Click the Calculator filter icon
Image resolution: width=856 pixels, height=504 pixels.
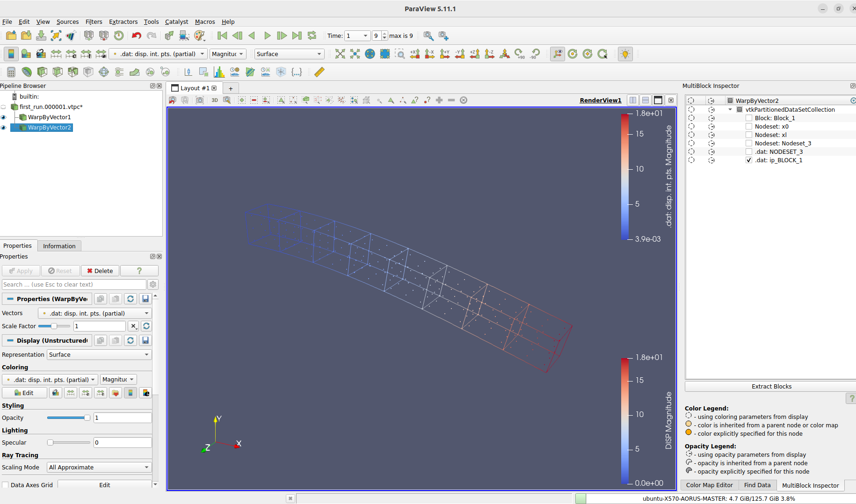pyautogui.click(x=11, y=72)
